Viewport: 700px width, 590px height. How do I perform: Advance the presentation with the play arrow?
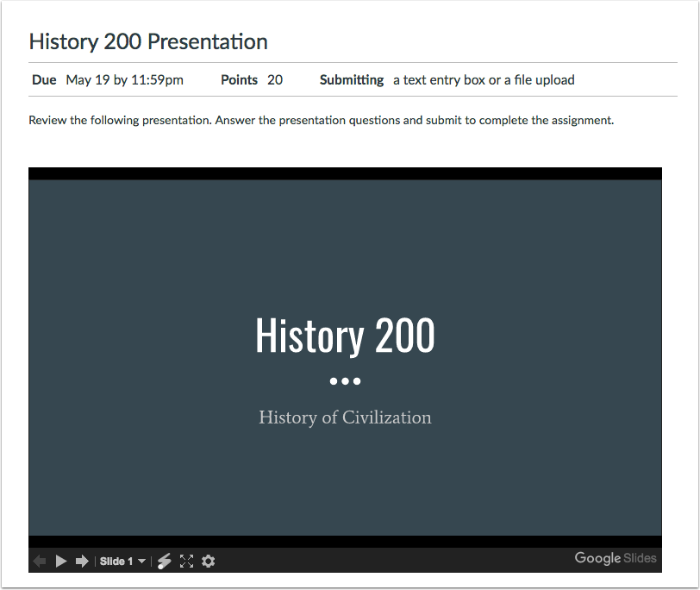60,561
